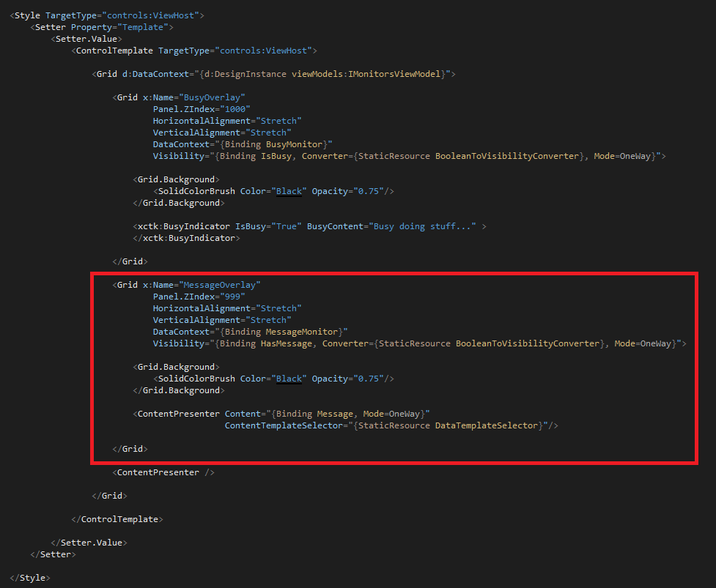Click the opening xctk:BusyIndicator tag
This screenshot has height=588, width=716.
pyautogui.click(x=184, y=227)
